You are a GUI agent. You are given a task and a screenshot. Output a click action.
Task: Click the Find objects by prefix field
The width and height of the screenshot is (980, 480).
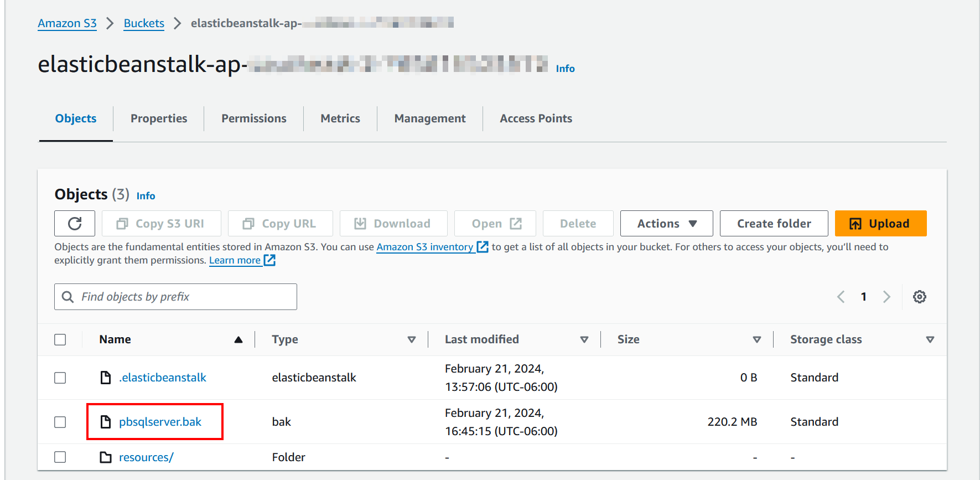[x=183, y=297]
